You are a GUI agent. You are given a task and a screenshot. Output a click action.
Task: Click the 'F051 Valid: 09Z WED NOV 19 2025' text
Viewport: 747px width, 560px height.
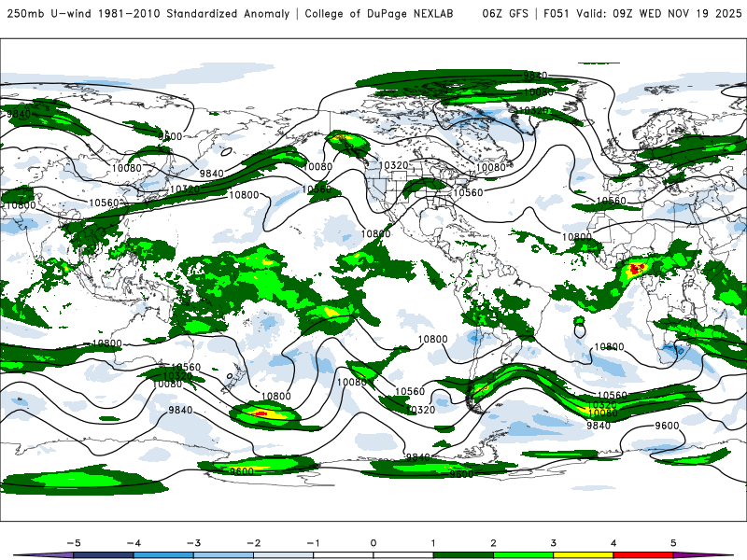(642, 14)
